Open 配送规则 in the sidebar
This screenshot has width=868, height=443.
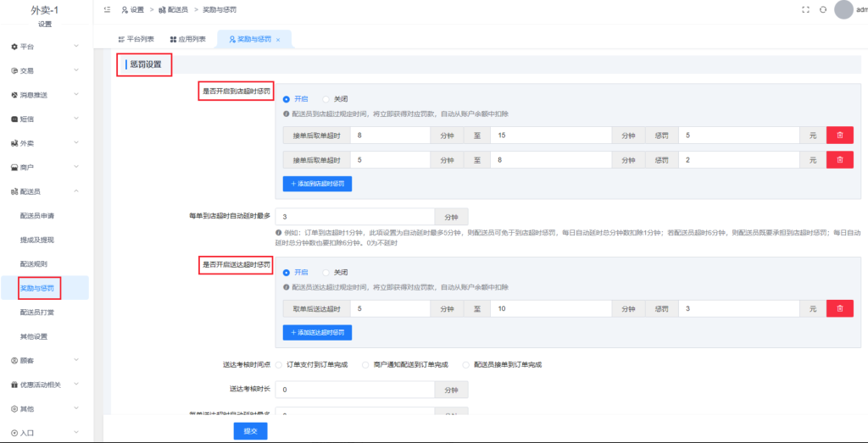[x=36, y=264]
